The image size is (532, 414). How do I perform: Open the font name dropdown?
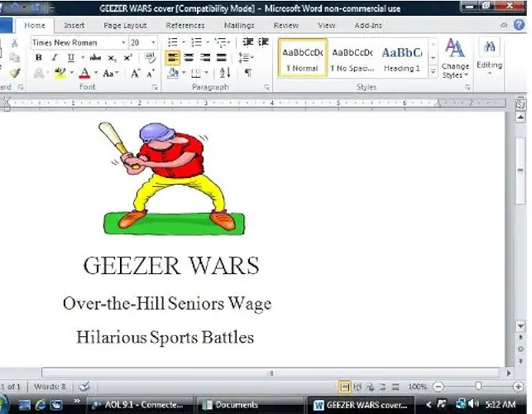pyautogui.click(x=123, y=42)
